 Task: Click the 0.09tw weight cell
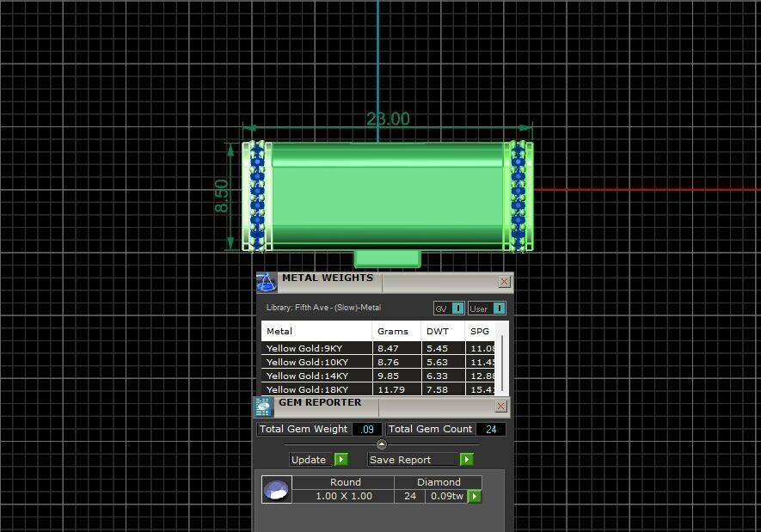pos(446,496)
